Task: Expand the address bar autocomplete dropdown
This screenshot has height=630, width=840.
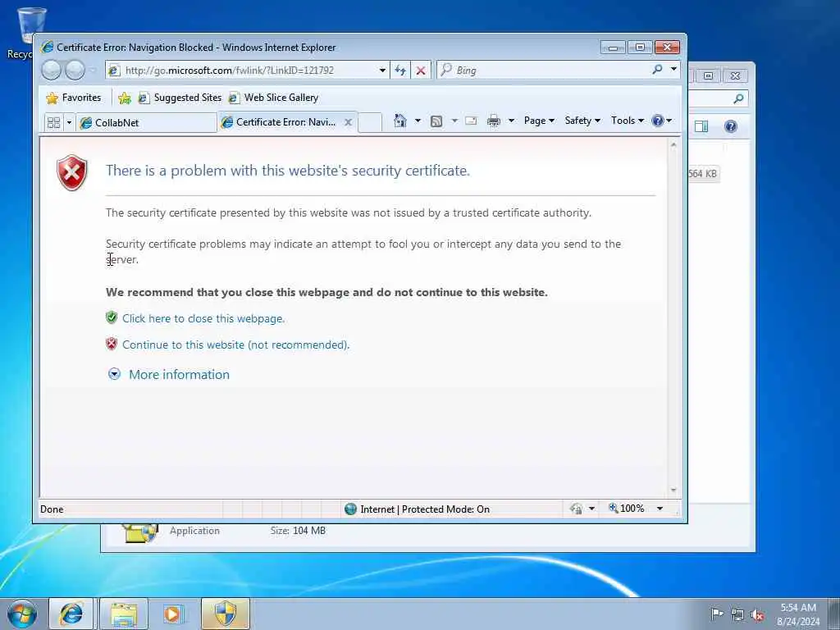Action: [x=382, y=71]
